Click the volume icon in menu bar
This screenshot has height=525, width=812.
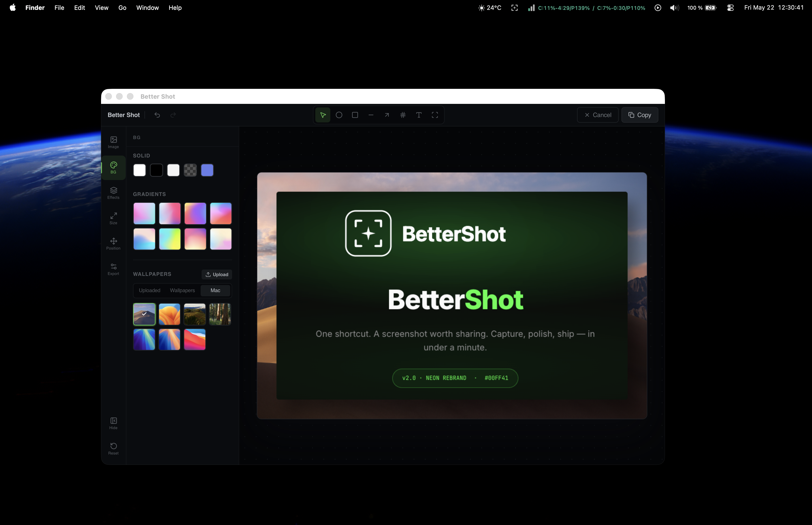[x=674, y=8]
